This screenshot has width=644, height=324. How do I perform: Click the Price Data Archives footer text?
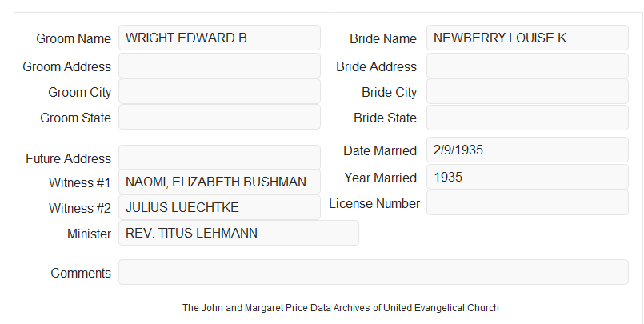click(x=341, y=308)
